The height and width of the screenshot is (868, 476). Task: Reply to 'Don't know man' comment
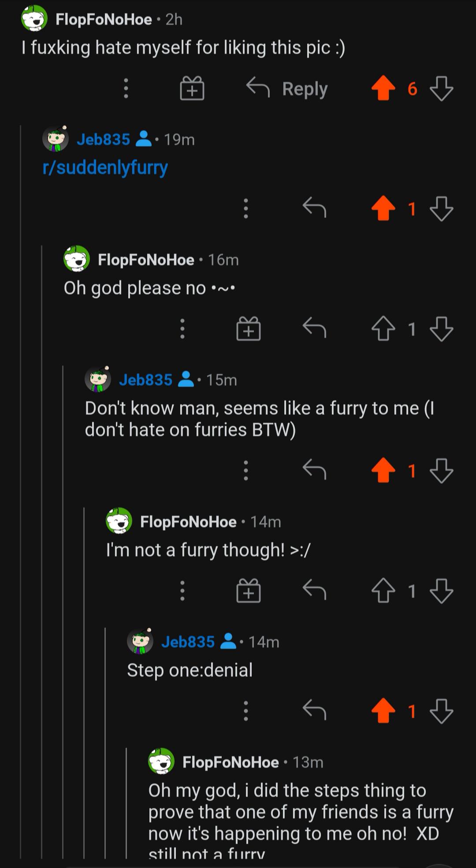point(314,470)
